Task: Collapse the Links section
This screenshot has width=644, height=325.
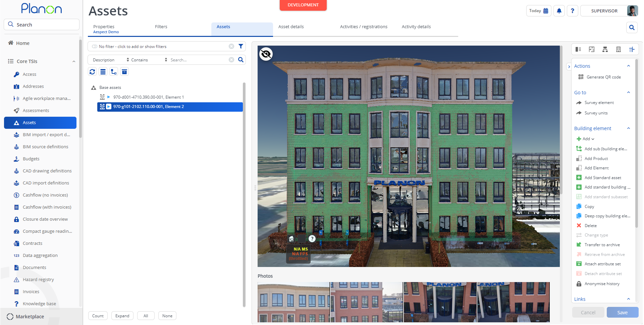Action: point(629,299)
